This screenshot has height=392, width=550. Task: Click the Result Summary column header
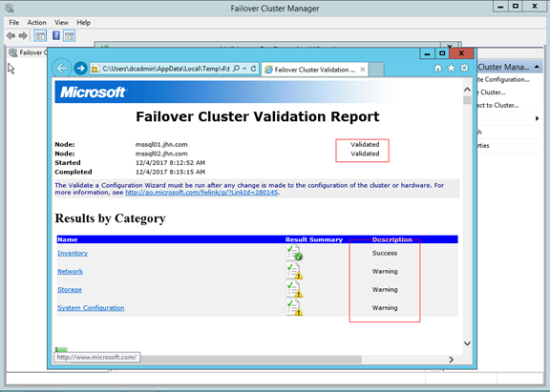pyautogui.click(x=314, y=239)
